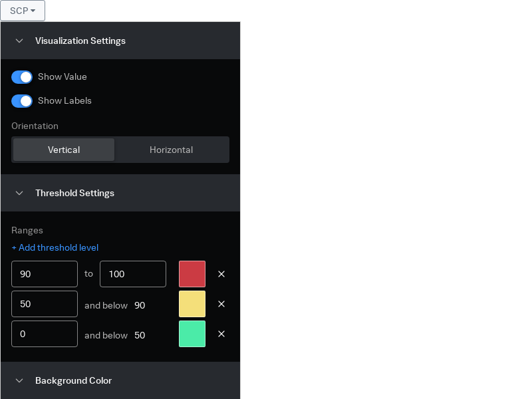This screenshot has width=532, height=399.
Task: Click the input field containing 100
Action: [x=133, y=274]
